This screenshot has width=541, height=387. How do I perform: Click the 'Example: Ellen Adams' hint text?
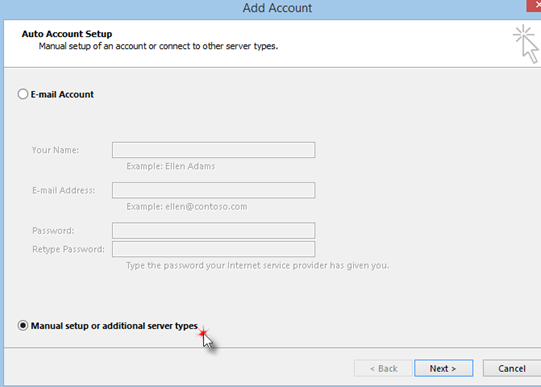(x=171, y=166)
